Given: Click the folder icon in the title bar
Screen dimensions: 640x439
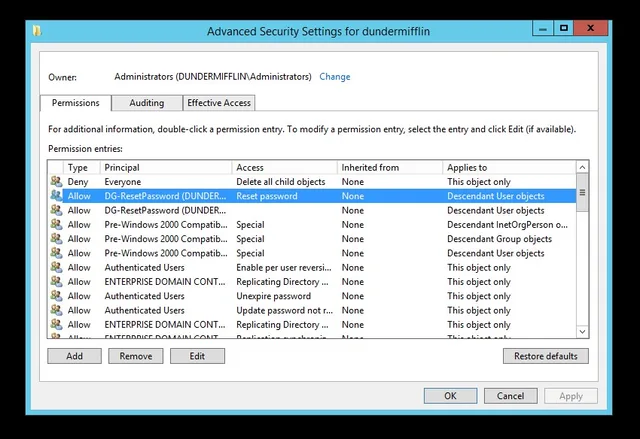Looking at the screenshot, I should 37,31.
